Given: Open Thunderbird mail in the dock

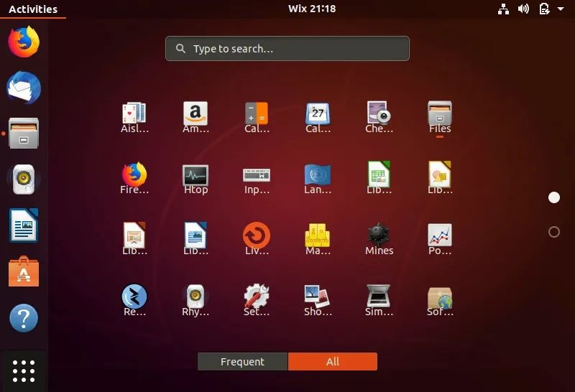Looking at the screenshot, I should pyautogui.click(x=24, y=88).
